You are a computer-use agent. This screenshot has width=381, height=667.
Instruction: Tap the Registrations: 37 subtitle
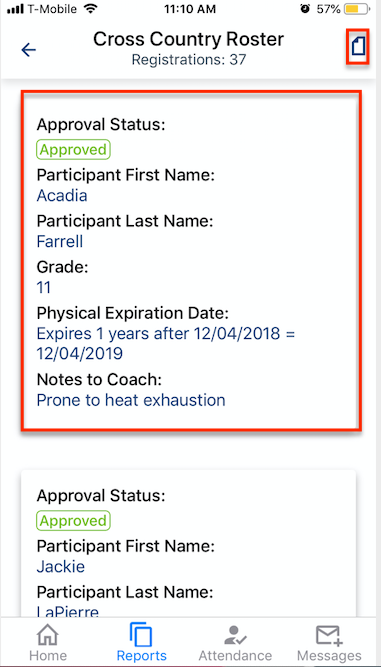(189, 60)
